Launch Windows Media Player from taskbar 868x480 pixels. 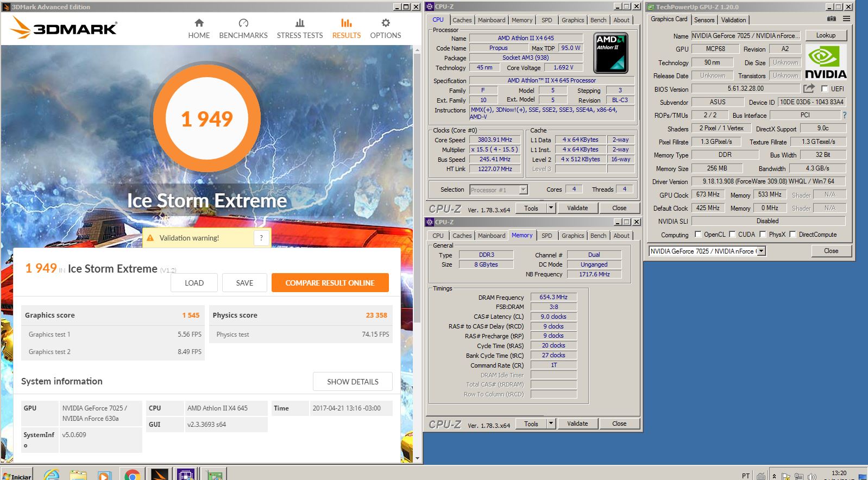(104, 475)
